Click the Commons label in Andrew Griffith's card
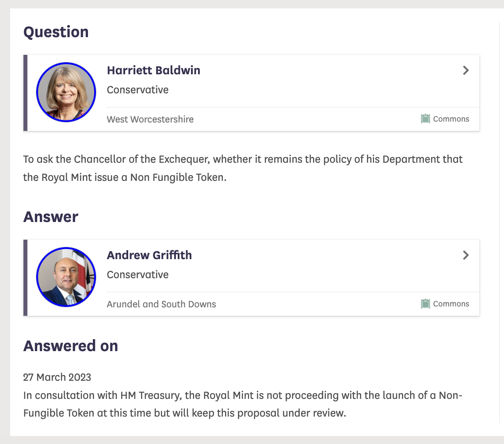This screenshot has height=444, width=504. tap(451, 304)
